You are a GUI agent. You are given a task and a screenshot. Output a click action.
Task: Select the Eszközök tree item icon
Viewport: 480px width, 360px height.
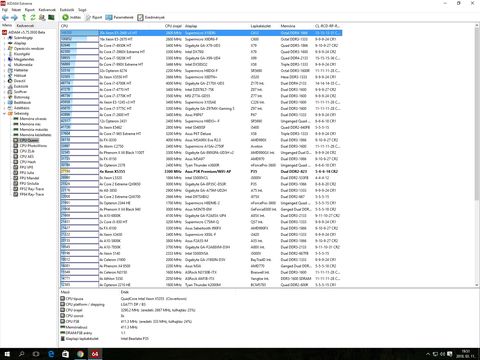pyautogui.click(x=10, y=86)
